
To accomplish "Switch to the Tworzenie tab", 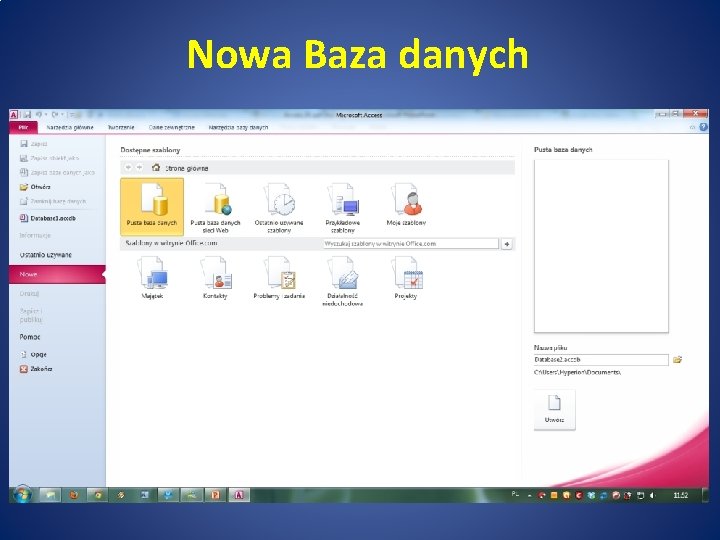I will click(121, 127).
